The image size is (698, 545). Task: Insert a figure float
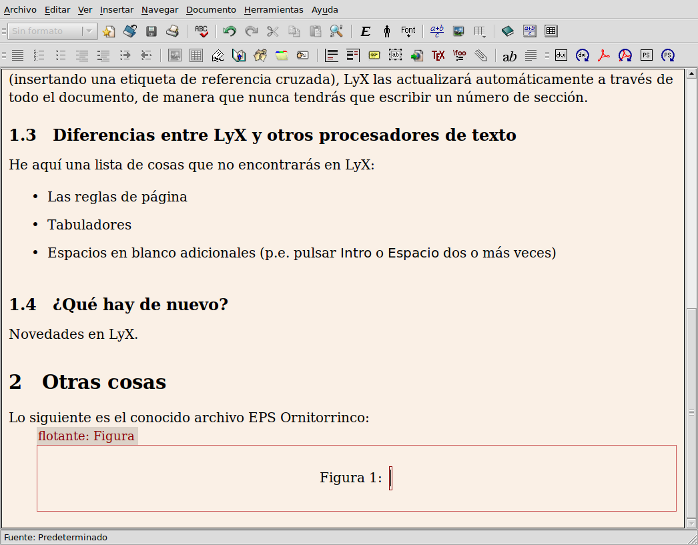tap(174, 56)
